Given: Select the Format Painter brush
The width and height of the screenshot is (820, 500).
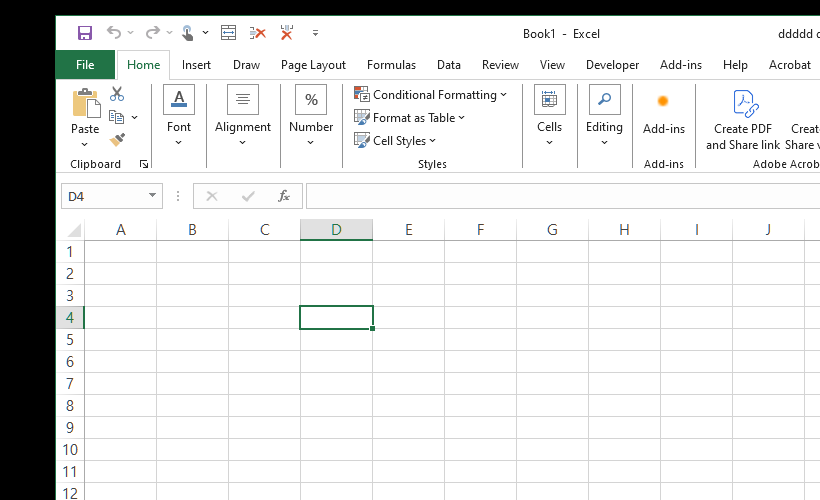Looking at the screenshot, I should pos(117,140).
